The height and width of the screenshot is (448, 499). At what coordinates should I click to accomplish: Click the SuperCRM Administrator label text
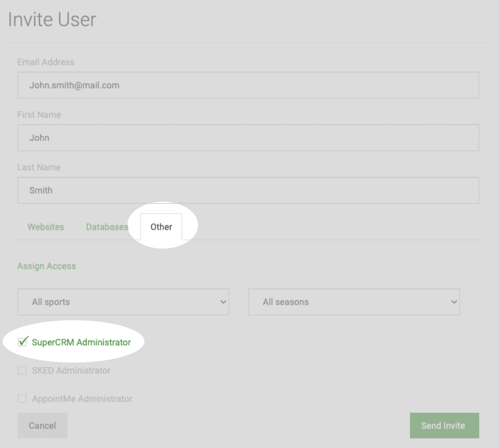coord(81,342)
